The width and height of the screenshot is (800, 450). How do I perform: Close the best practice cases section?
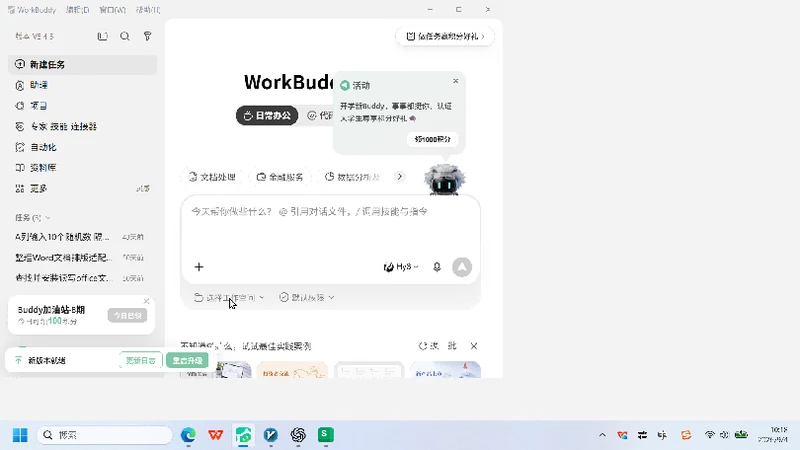(x=474, y=346)
